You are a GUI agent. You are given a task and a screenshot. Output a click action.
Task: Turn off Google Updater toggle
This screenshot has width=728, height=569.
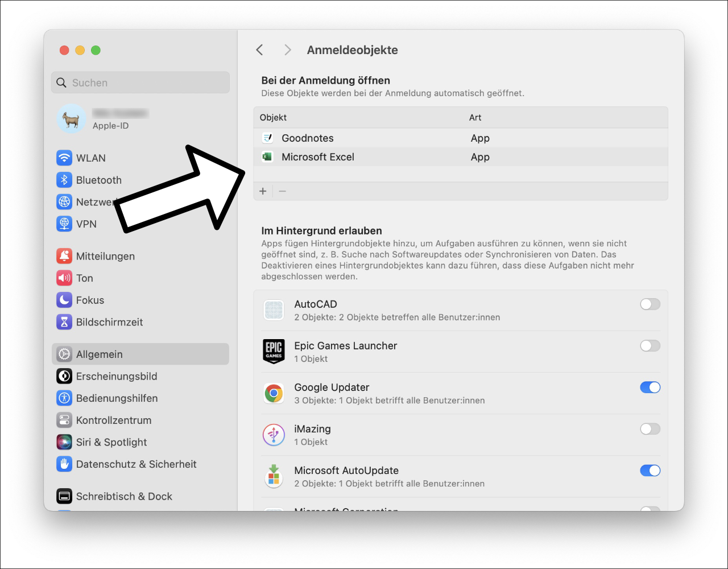650,387
